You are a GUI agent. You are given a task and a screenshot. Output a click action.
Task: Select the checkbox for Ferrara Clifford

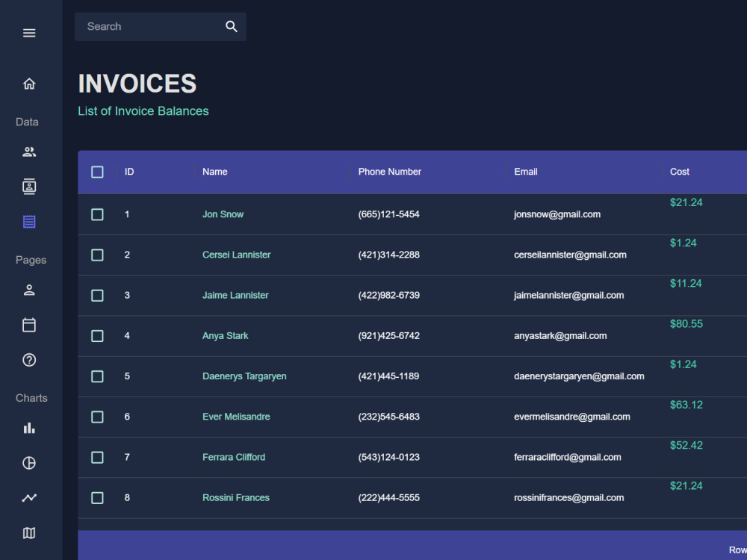tap(97, 457)
